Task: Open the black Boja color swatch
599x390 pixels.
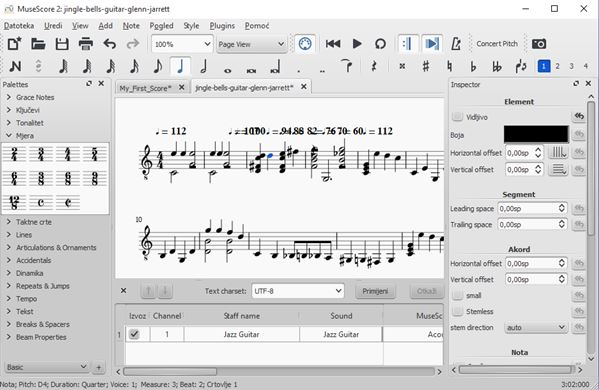Action: pyautogui.click(x=536, y=134)
